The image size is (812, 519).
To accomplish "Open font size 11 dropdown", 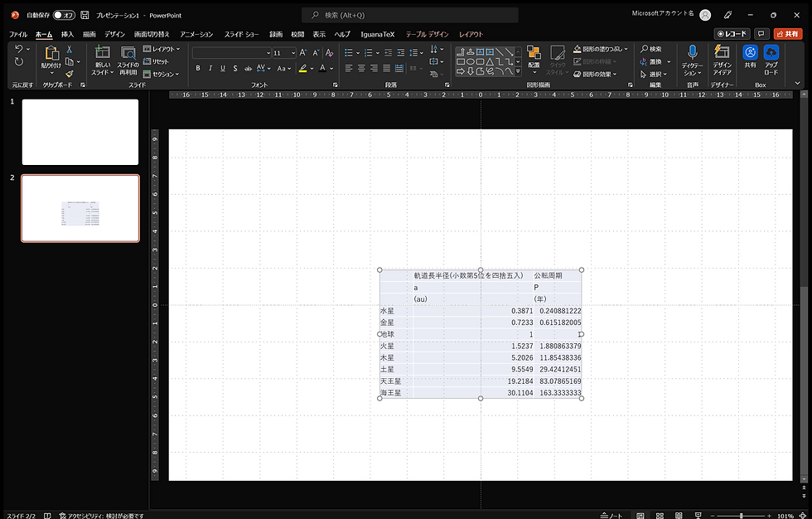I will (293, 53).
